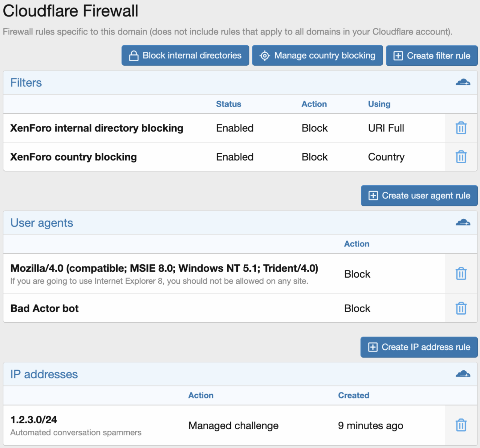Click Create user agent rule
480x448 pixels.
[x=419, y=195]
